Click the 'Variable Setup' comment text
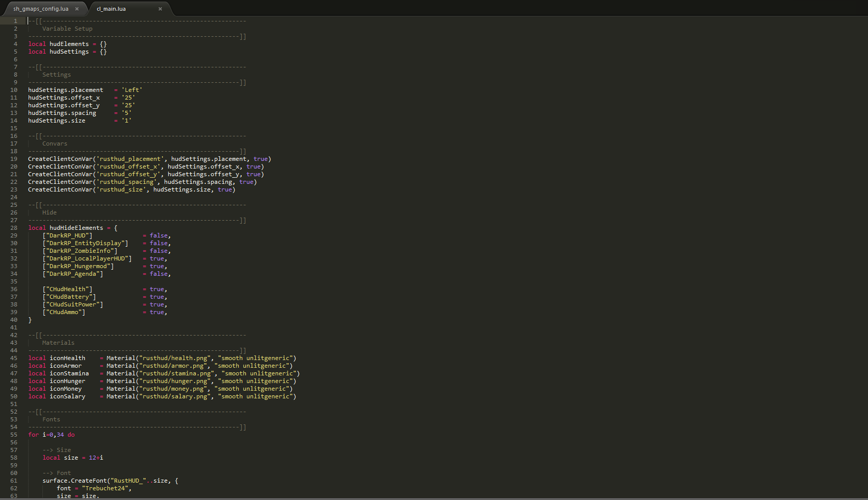The image size is (868, 500). pyautogui.click(x=67, y=29)
